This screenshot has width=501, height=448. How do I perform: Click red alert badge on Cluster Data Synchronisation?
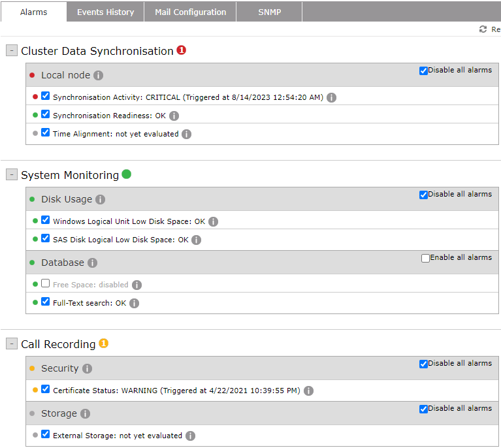182,50
